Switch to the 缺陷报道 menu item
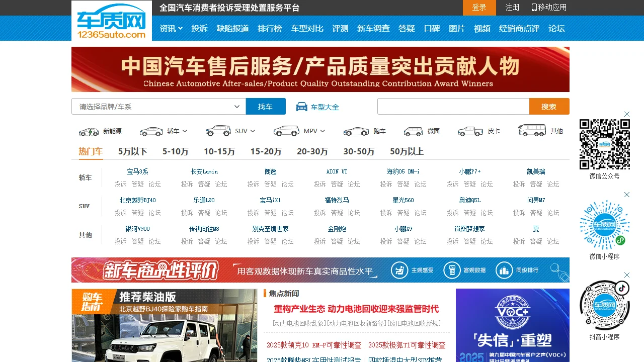Image resolution: width=644 pixels, height=362 pixels. (232, 29)
